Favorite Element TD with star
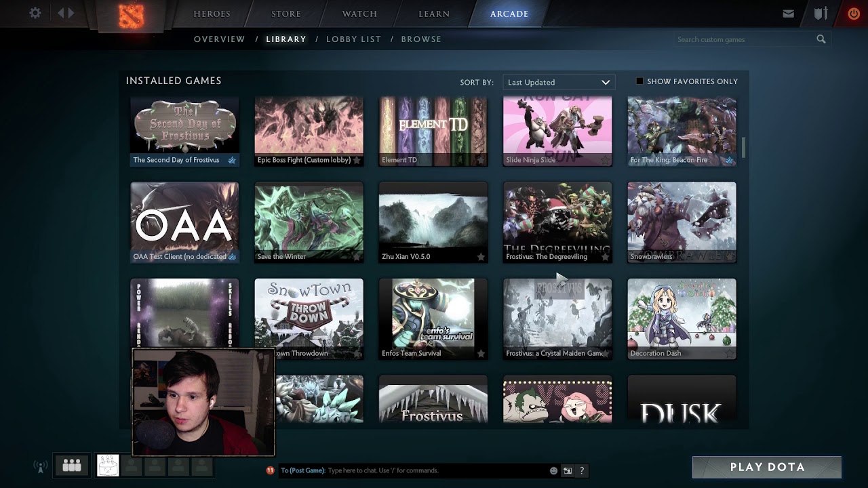 point(481,161)
